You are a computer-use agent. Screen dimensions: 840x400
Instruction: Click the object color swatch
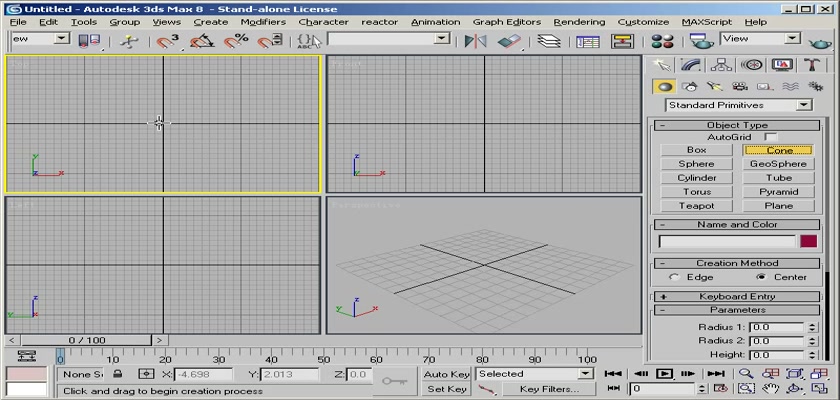coord(808,241)
